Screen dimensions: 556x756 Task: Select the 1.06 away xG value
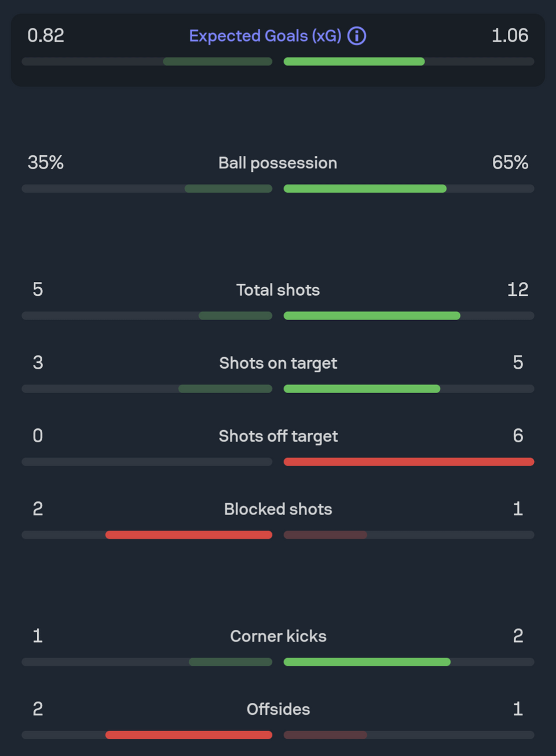click(x=510, y=35)
